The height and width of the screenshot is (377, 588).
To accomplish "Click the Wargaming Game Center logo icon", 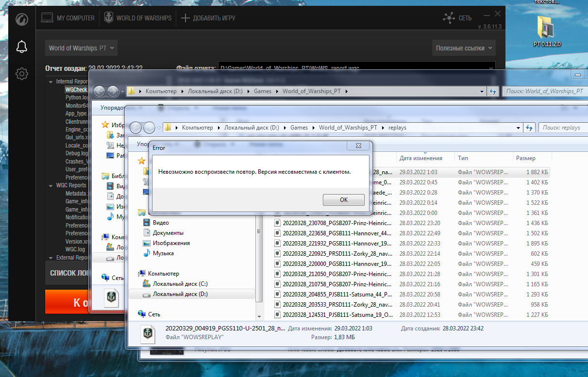I will 22,19.
